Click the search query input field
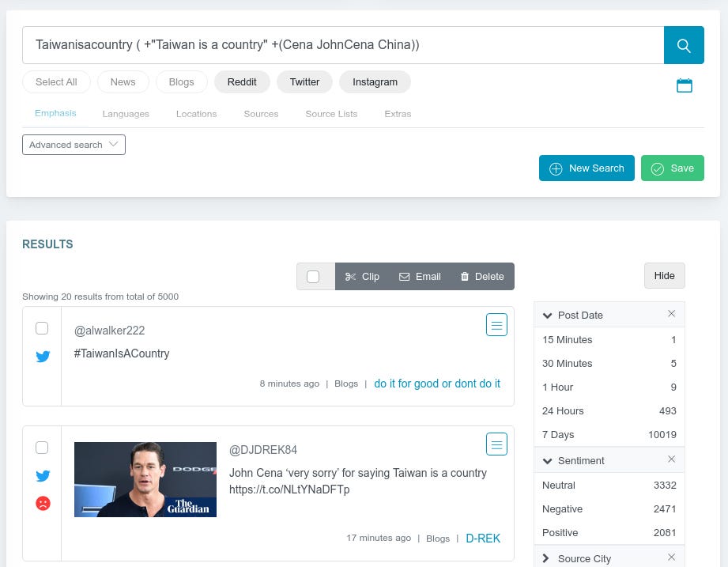 click(x=343, y=45)
